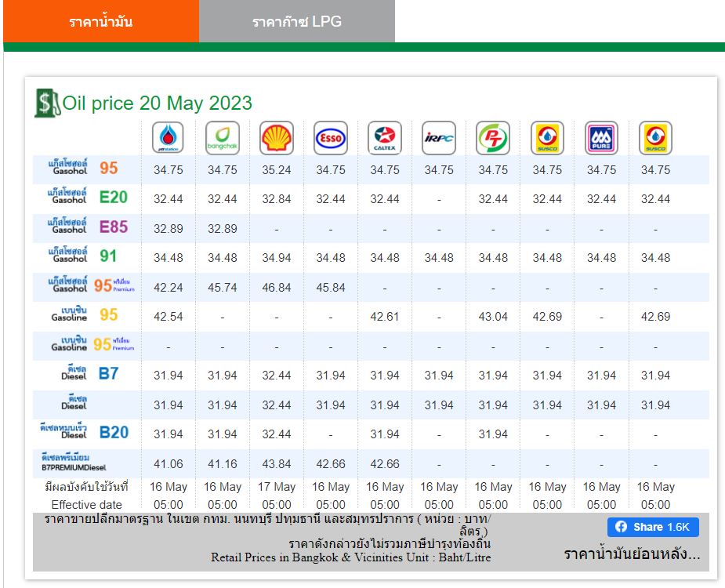
Task: Click the IRPC brand logo
Action: coord(439,137)
